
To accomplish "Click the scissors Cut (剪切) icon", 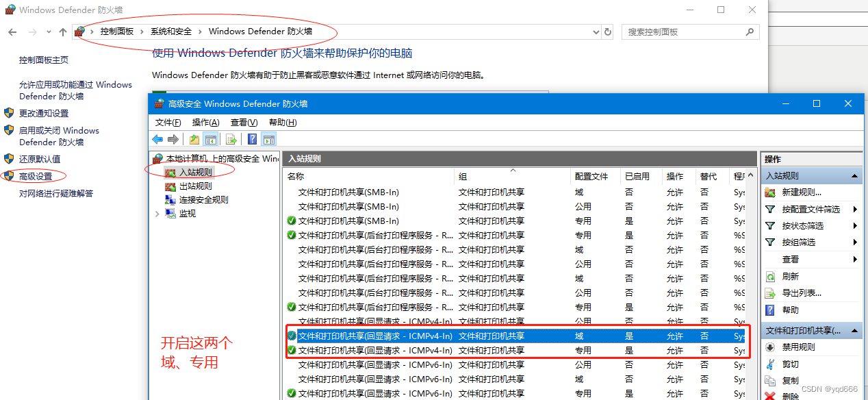I will [770, 364].
